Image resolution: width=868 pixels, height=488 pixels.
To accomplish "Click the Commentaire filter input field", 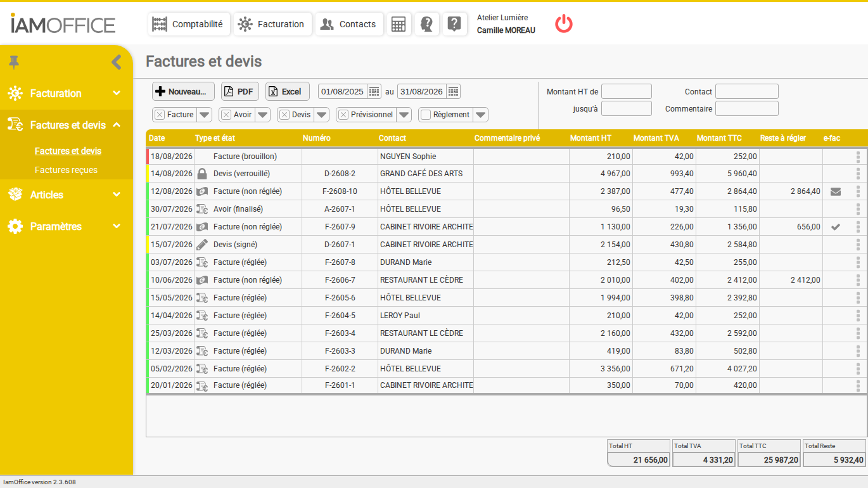I will (747, 108).
